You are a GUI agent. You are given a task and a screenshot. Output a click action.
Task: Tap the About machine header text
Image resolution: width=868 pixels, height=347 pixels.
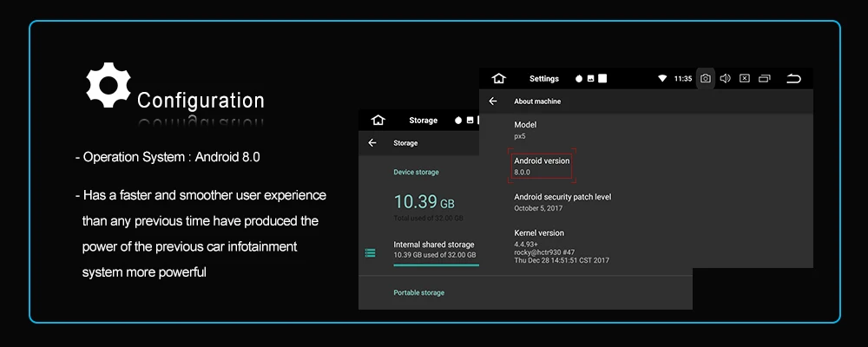tap(537, 101)
